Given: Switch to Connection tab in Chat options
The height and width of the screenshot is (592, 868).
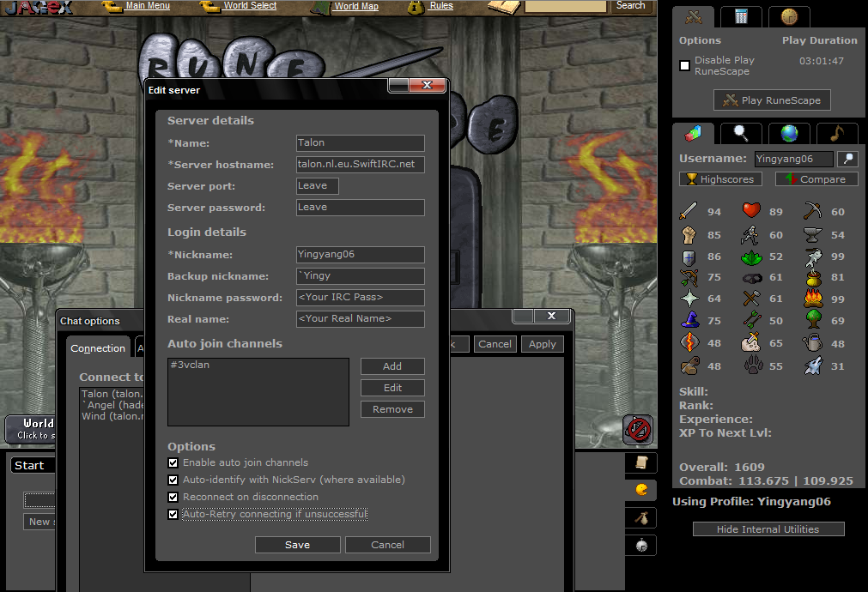Looking at the screenshot, I should tap(98, 348).
